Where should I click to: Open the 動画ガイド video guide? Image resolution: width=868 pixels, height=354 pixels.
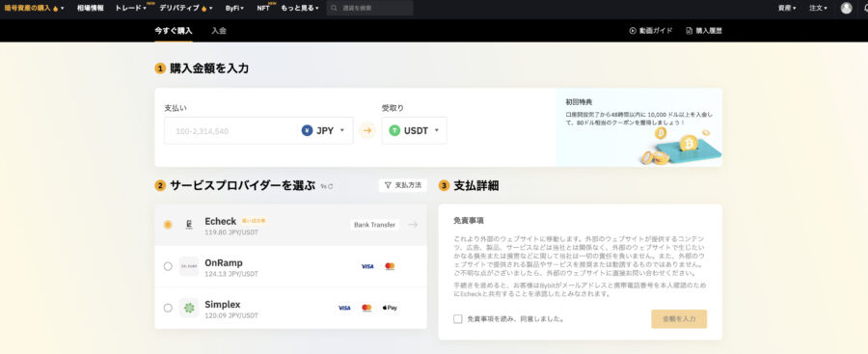(651, 31)
